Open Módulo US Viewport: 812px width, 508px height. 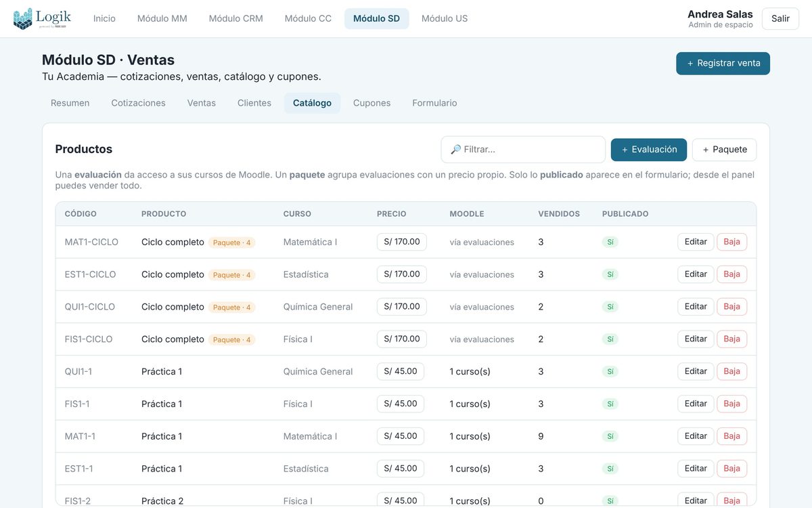(x=445, y=19)
